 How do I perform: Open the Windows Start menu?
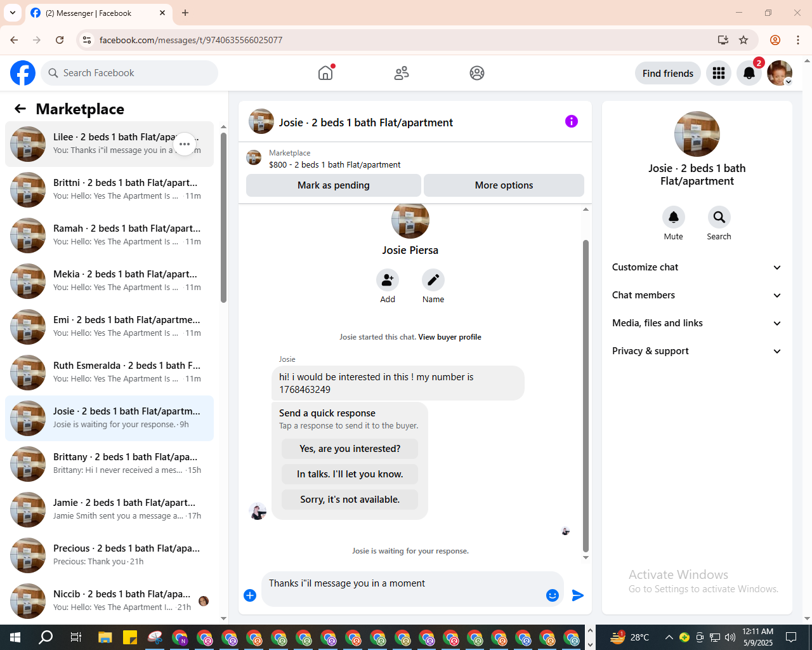point(15,637)
